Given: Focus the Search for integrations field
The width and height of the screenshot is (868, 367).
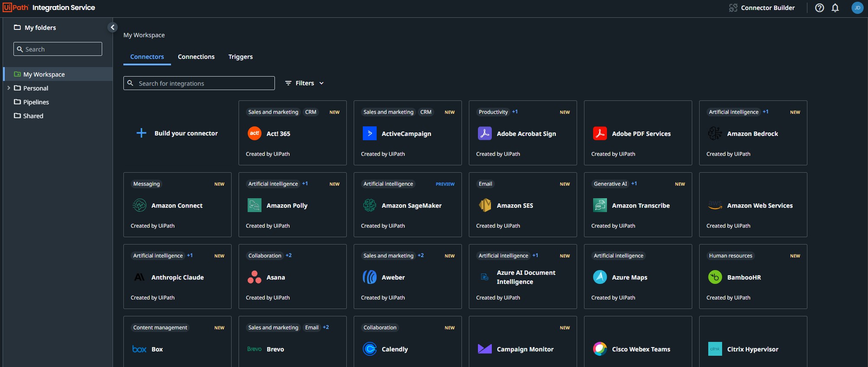Looking at the screenshot, I should 199,83.
